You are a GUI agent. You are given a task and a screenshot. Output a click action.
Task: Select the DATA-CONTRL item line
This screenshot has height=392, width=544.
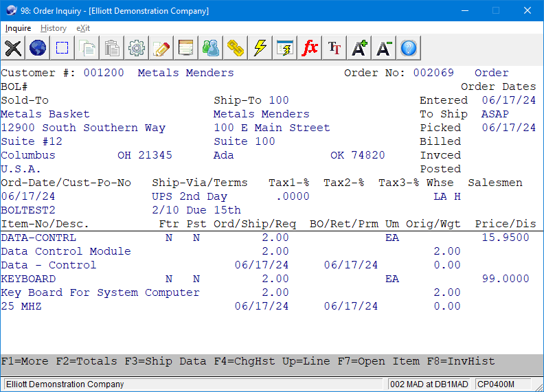coord(272,238)
